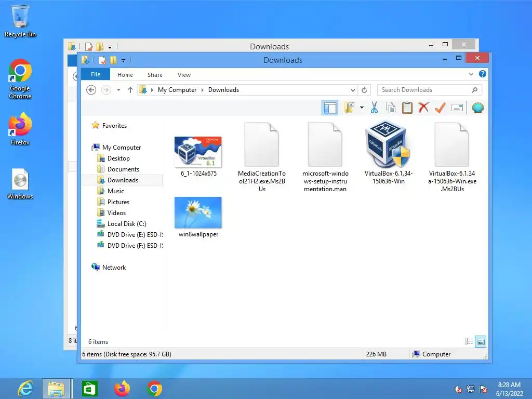Click the Cut scissors icon

tap(374, 108)
